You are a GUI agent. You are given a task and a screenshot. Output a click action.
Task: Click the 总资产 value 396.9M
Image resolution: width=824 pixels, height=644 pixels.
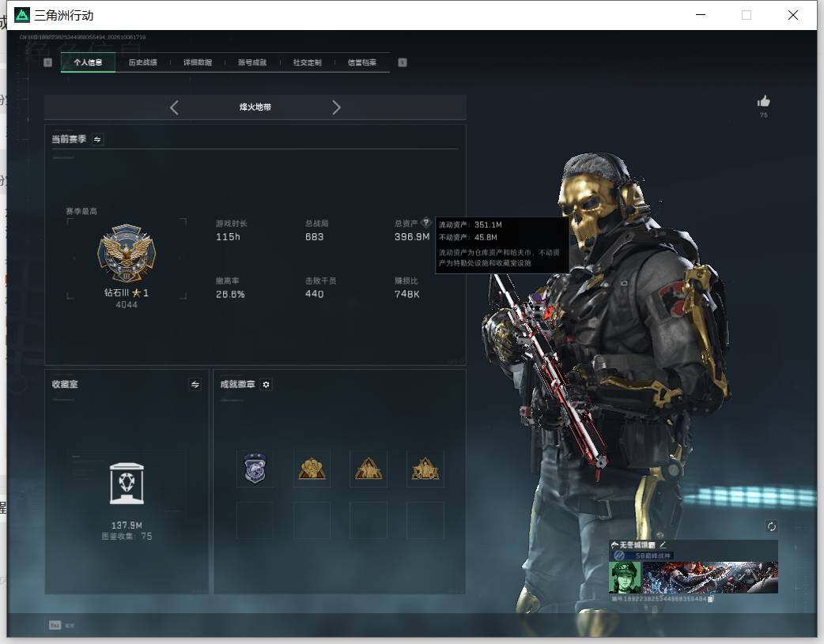pyautogui.click(x=412, y=237)
